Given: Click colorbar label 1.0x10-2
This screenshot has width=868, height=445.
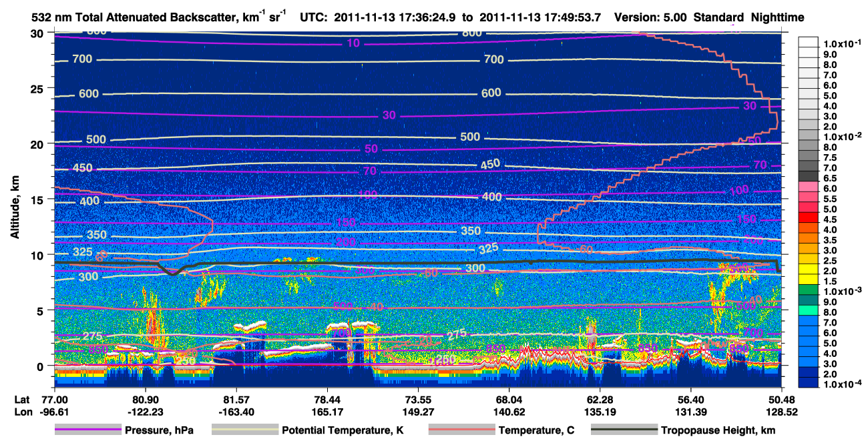Looking at the screenshot, I should pyautogui.click(x=843, y=136).
